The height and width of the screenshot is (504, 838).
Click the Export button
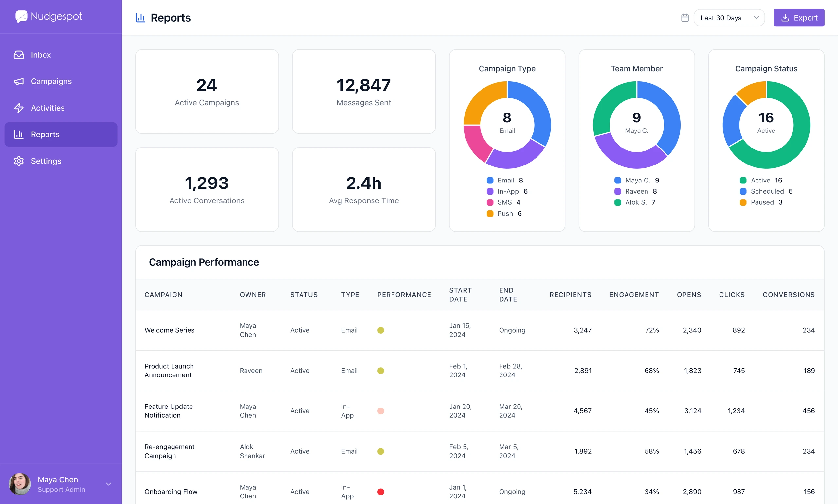(799, 18)
